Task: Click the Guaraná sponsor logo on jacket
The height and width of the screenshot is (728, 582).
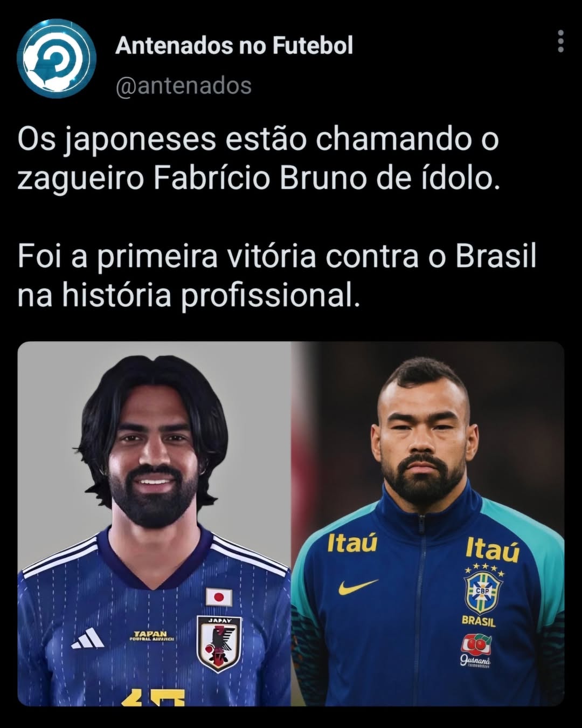Action: 476,651
